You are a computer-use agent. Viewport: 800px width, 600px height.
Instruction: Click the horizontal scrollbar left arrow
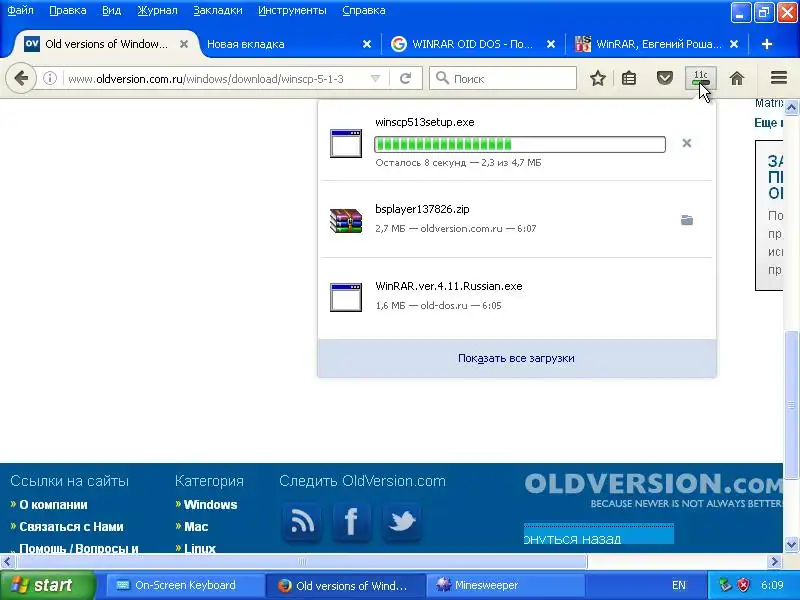(7, 562)
